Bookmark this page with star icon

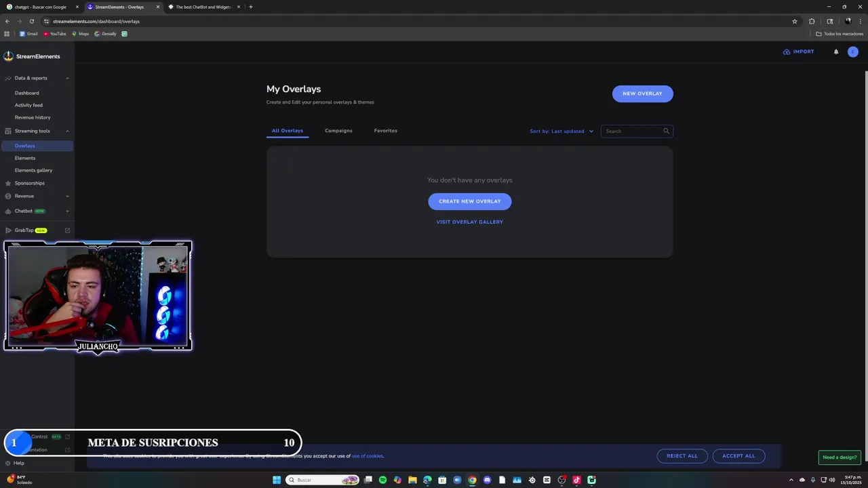(x=795, y=21)
